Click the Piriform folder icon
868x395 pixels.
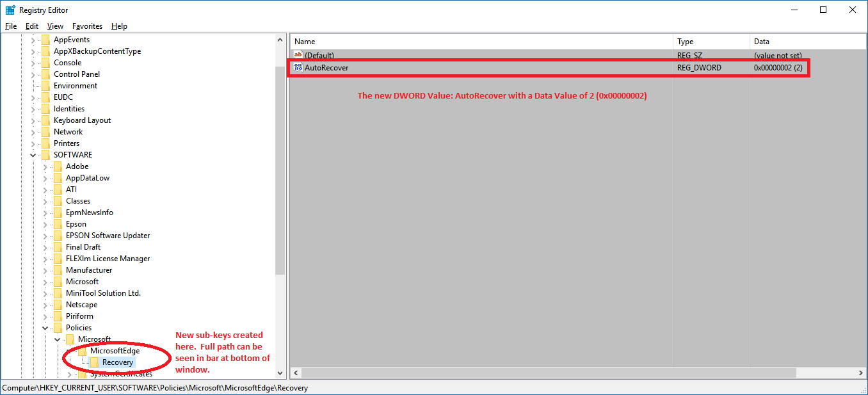[58, 316]
